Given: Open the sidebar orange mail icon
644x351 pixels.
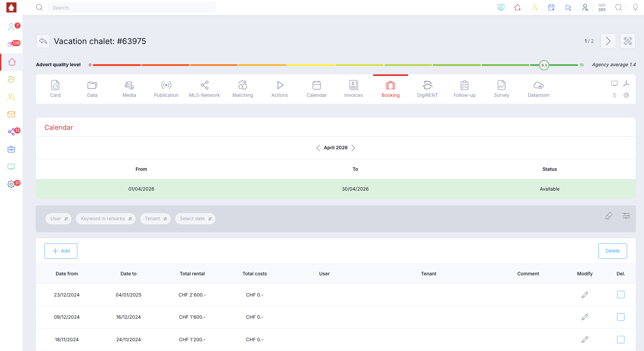Looking at the screenshot, I should click(x=11, y=114).
